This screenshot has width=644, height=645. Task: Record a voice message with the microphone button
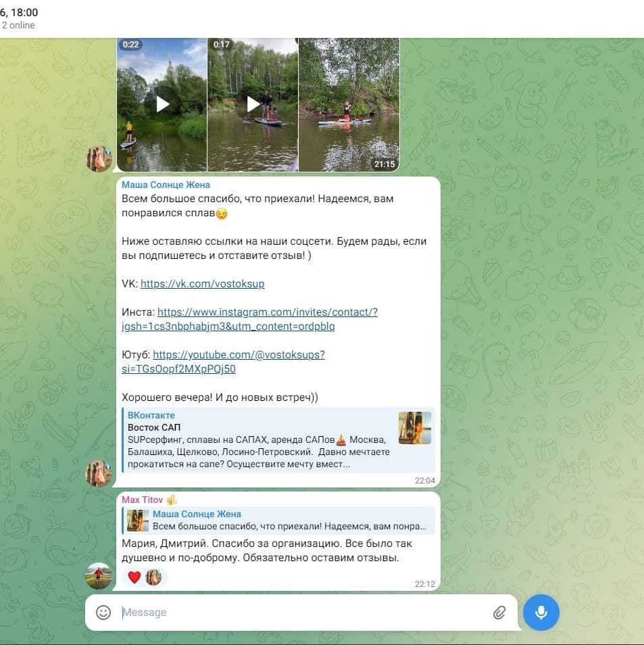tap(541, 613)
